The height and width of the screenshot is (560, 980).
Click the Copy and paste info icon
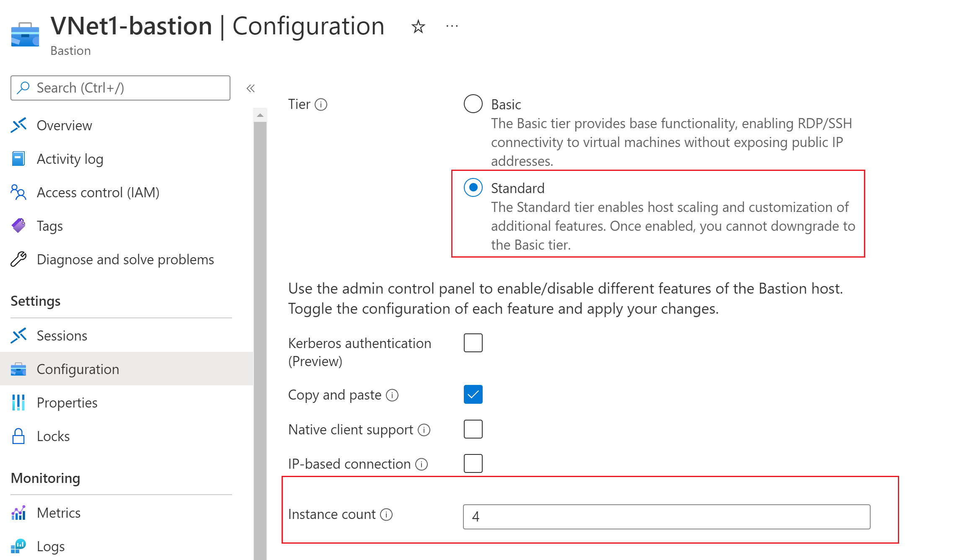point(392,395)
